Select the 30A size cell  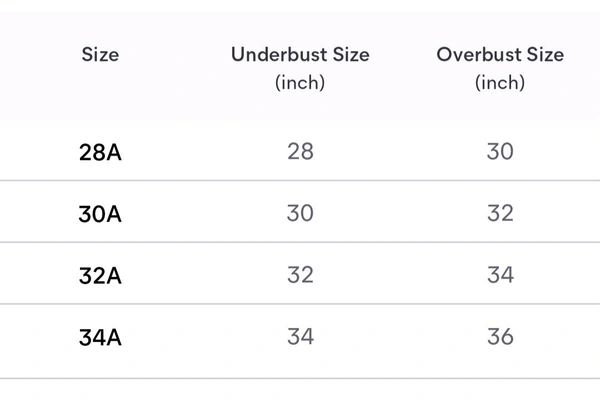click(x=100, y=214)
